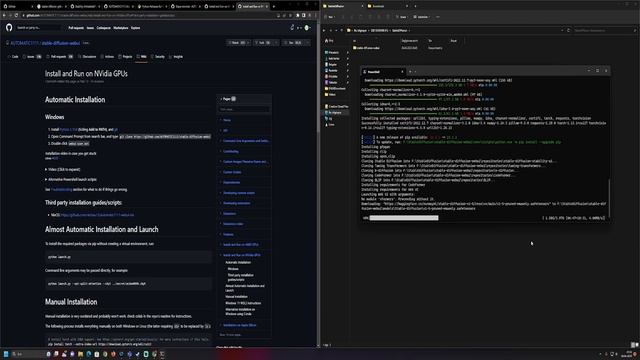Select the stable-diffusion-webui folder in Explorer
The height and width of the screenshot is (360, 640).
[367, 48]
